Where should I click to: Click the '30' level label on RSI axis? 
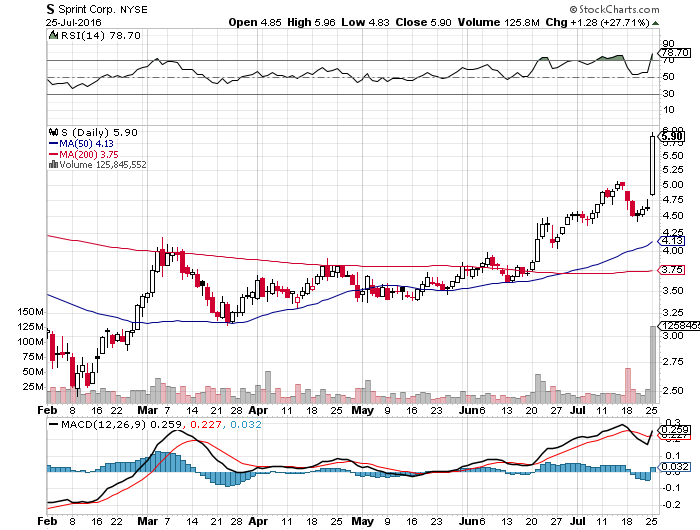click(x=668, y=94)
